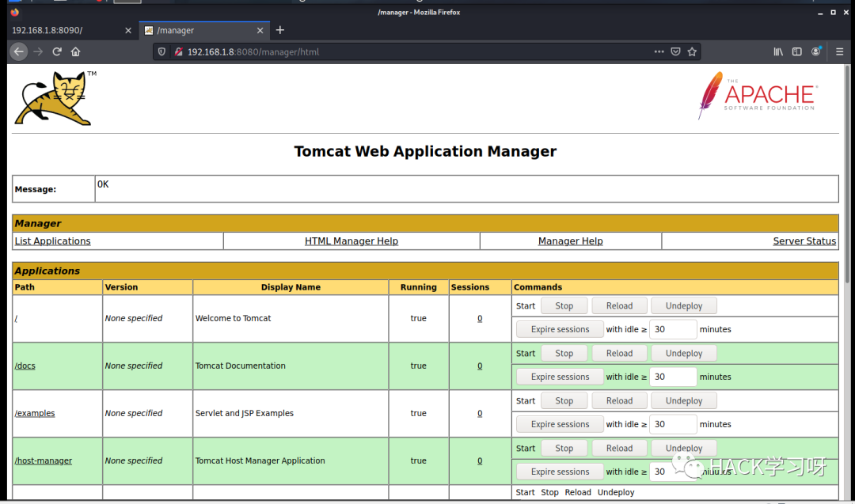Open a new tab with plus button
This screenshot has width=855, height=504.
pos(279,31)
